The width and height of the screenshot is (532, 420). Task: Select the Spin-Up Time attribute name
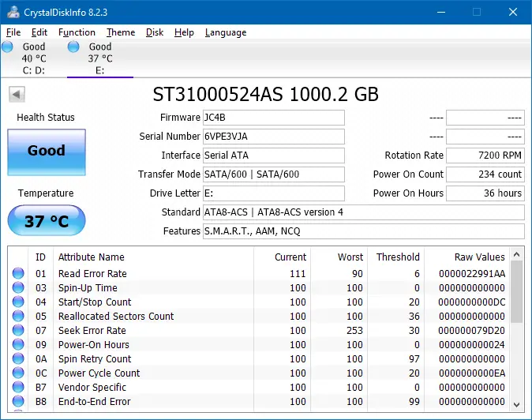88,287
